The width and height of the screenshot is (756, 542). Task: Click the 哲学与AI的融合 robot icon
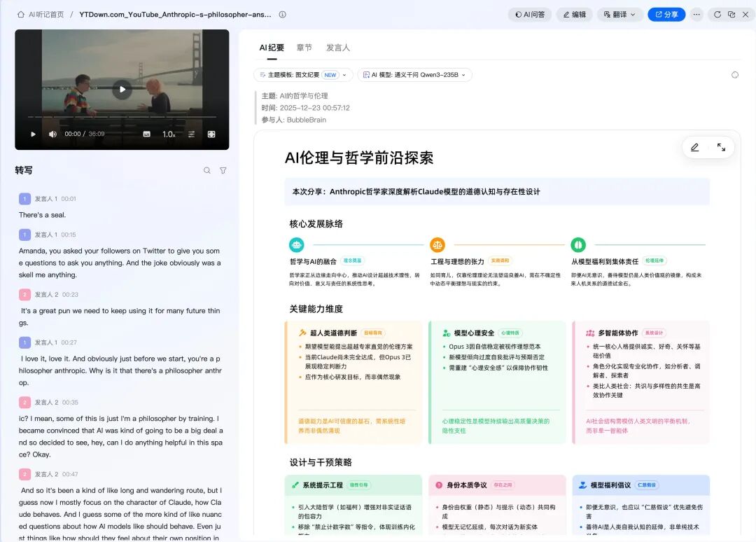click(x=297, y=245)
